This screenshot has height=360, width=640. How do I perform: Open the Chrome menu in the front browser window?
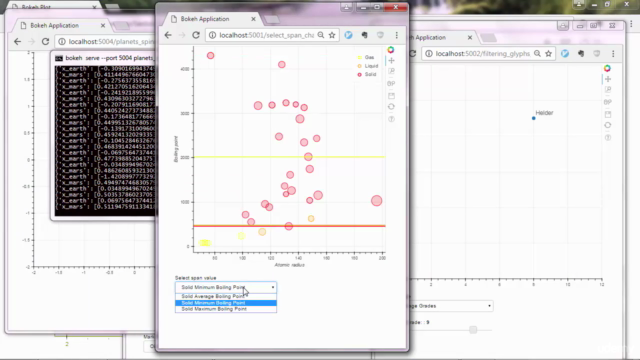(396, 35)
